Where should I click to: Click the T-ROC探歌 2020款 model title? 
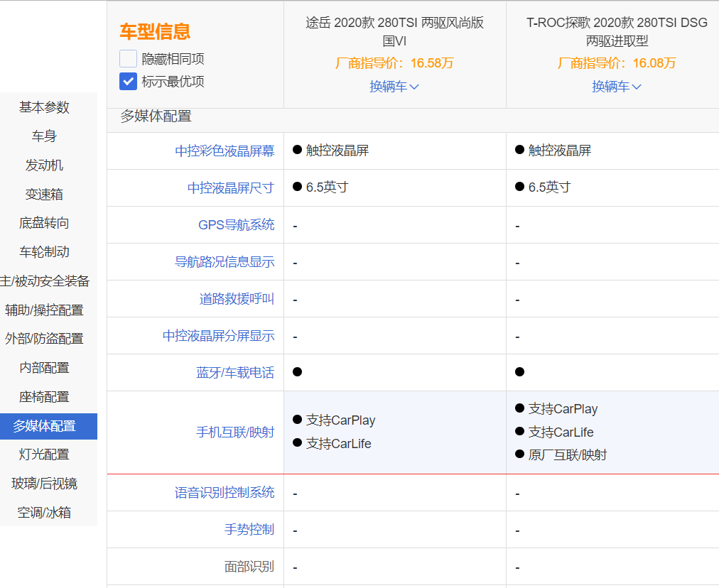click(x=617, y=31)
